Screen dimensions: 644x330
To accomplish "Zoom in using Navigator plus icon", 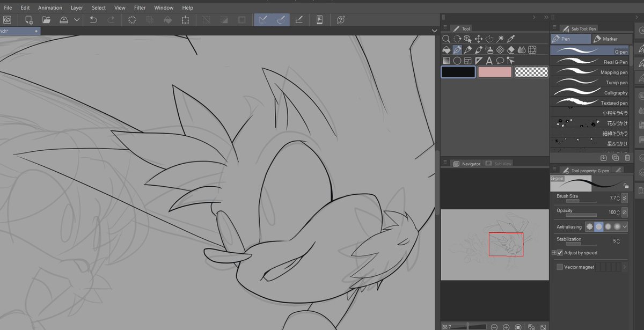I will click(506, 326).
